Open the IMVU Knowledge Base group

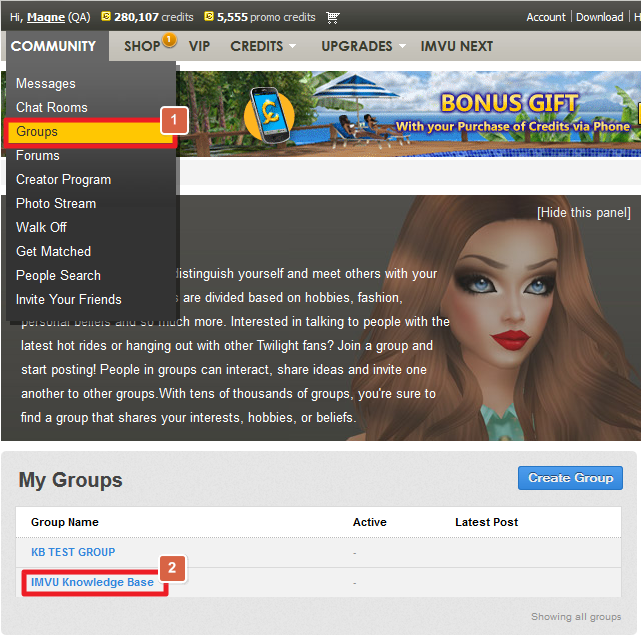click(x=92, y=582)
